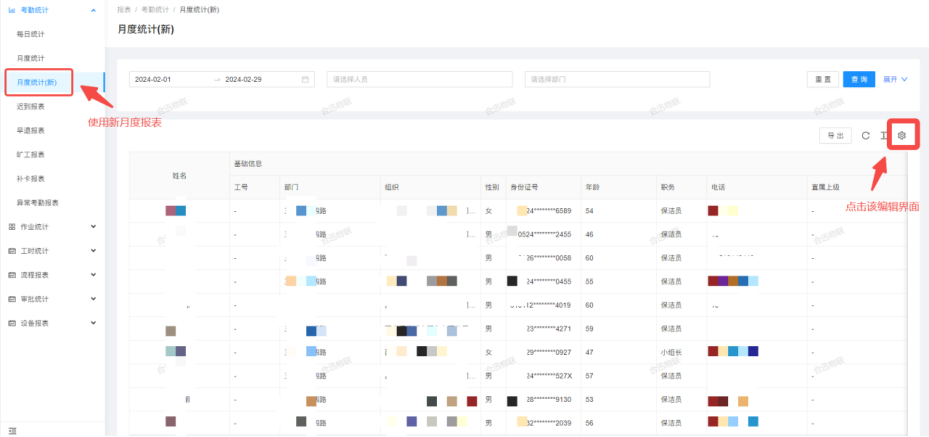The height and width of the screenshot is (437, 929).
Task: Open 月度统计 in the sidebar
Action: (x=30, y=59)
